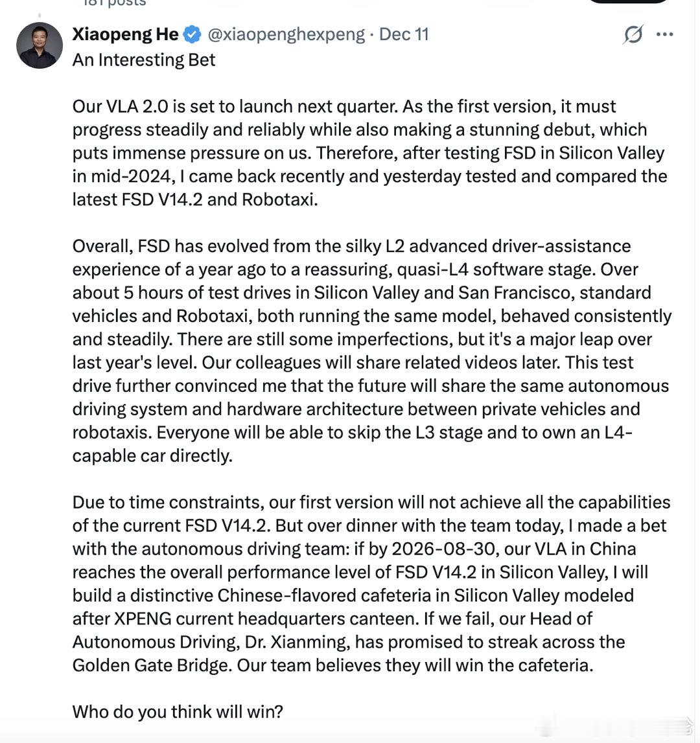Click the Grok explain-post icon

[633, 34]
